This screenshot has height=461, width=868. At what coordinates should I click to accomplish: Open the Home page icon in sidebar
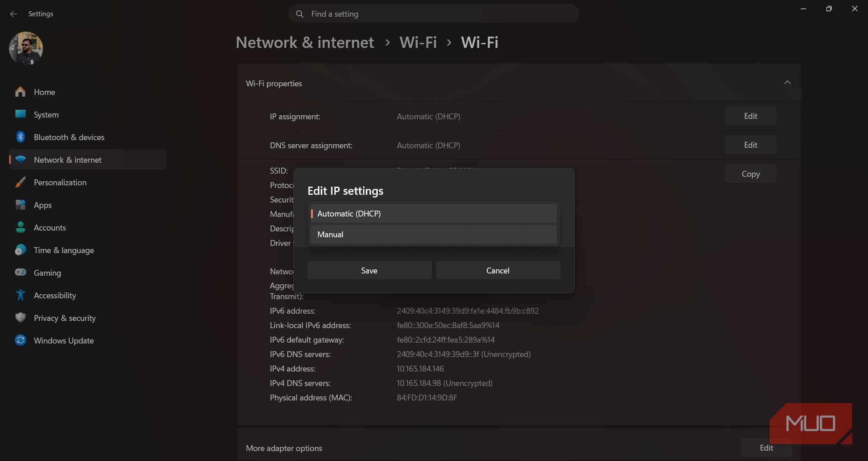point(20,92)
